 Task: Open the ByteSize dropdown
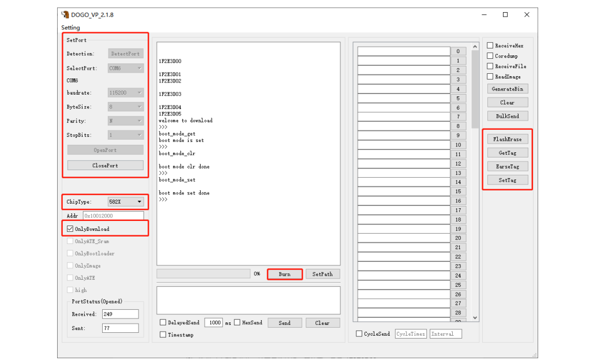point(126,107)
